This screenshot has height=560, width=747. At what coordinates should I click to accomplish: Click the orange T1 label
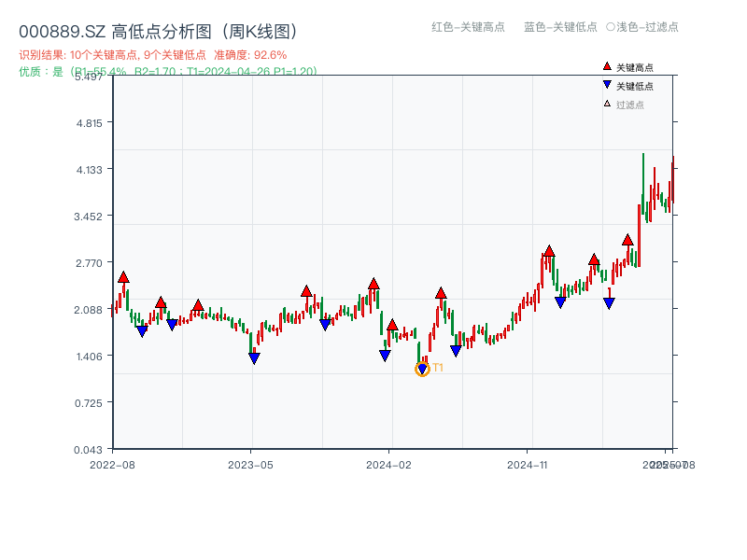438,368
